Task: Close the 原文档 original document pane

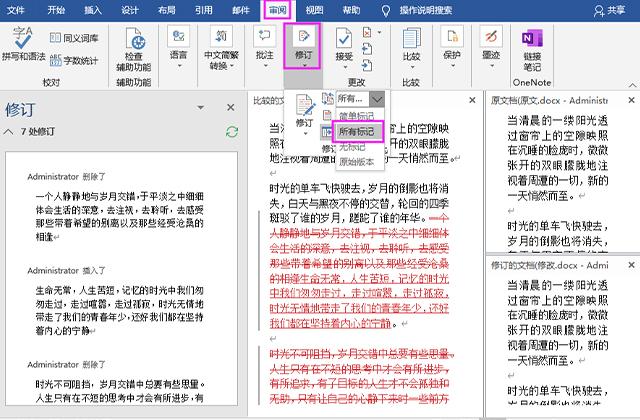Action: tap(631, 100)
